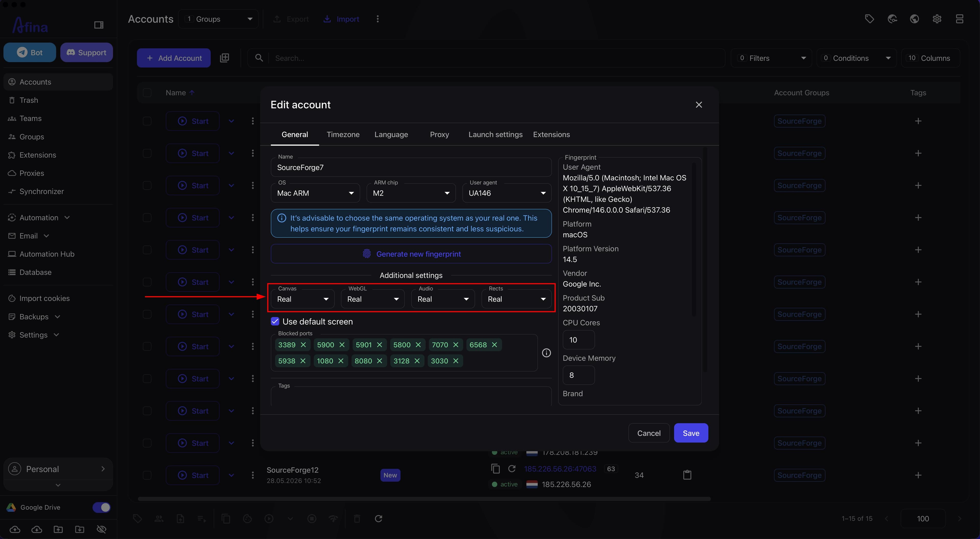This screenshot has height=539, width=980.
Task: Open Synchronizer in the sidebar
Action: pyautogui.click(x=58, y=191)
